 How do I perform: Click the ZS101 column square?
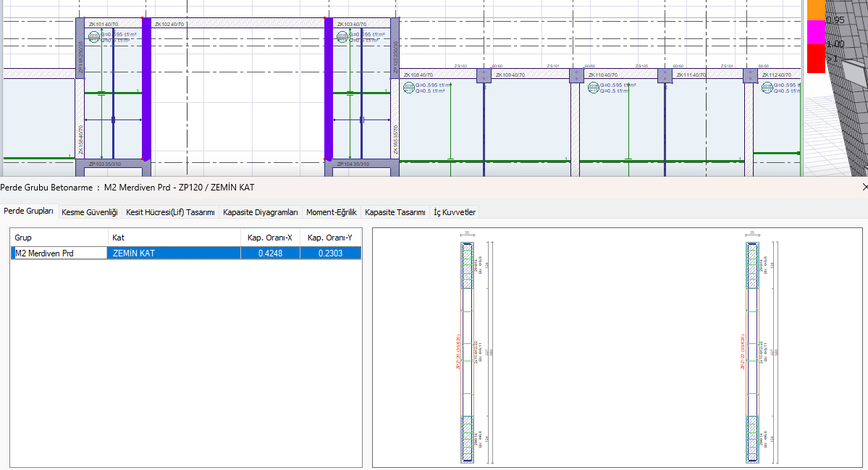(x=576, y=76)
